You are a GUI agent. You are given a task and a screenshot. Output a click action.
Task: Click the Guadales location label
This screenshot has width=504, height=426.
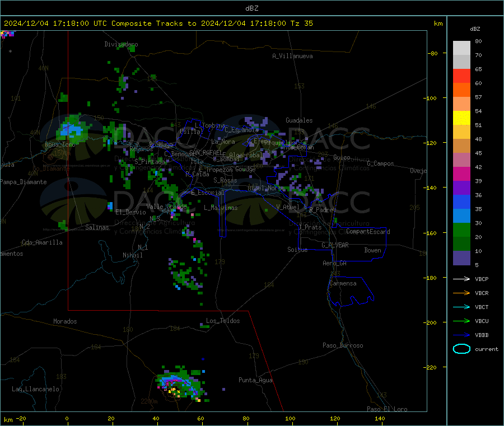click(x=299, y=120)
